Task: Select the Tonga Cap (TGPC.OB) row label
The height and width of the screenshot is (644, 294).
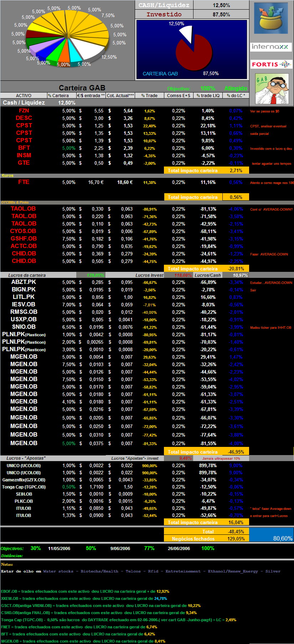Action: pyautogui.click(x=24, y=487)
